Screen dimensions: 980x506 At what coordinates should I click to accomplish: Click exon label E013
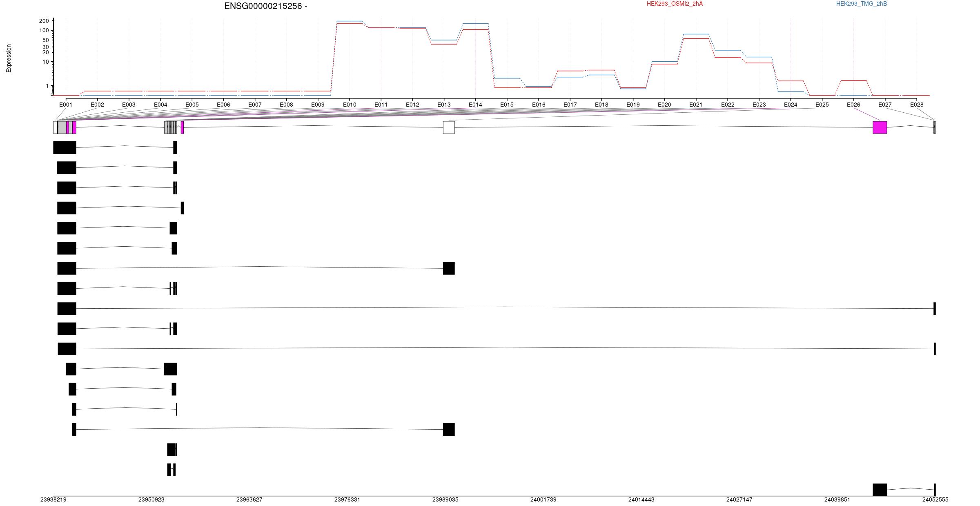click(444, 105)
